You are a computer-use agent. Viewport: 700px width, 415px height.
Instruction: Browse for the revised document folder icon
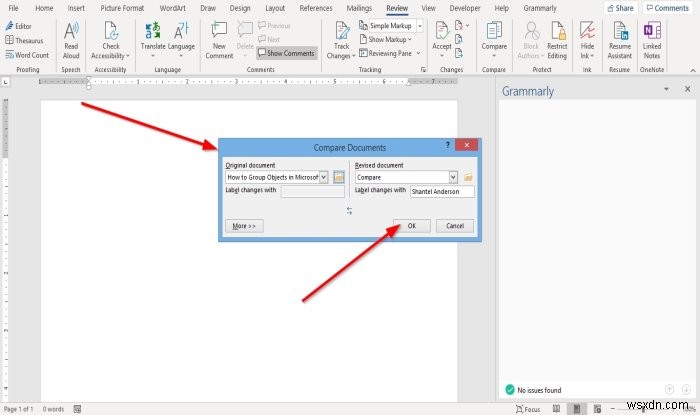[468, 177]
